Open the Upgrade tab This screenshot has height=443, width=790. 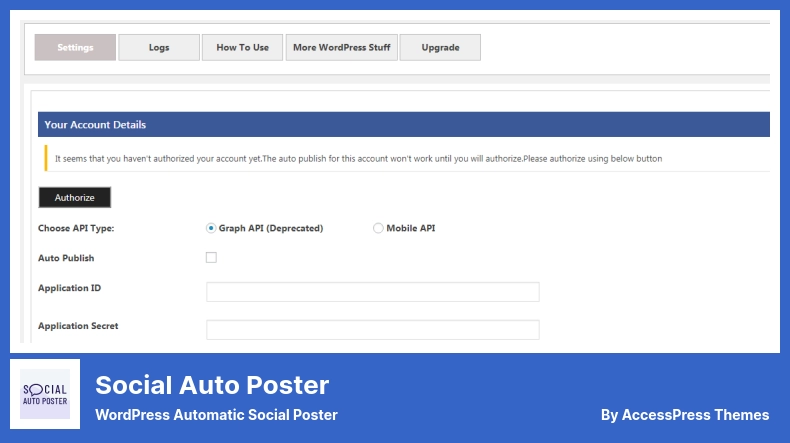point(440,47)
